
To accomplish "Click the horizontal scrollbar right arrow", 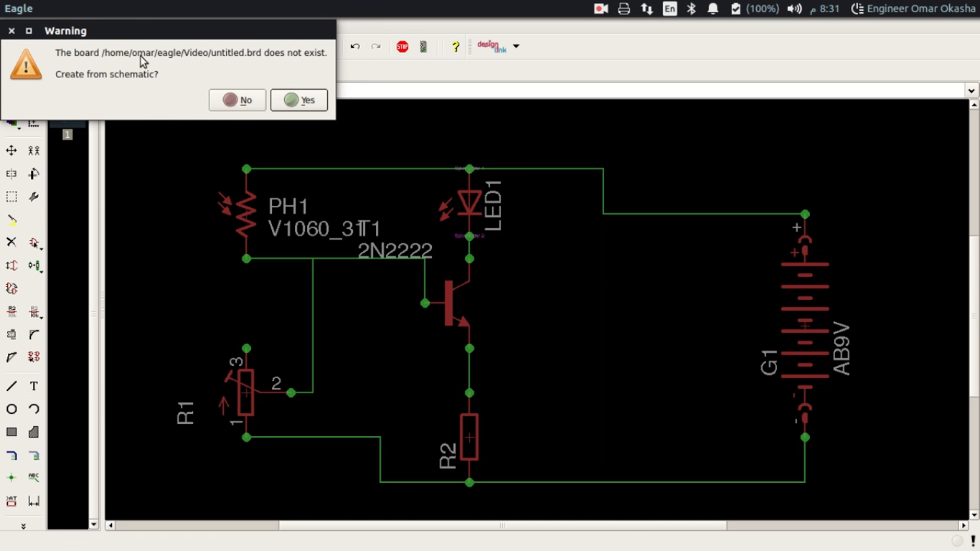I will (x=964, y=525).
